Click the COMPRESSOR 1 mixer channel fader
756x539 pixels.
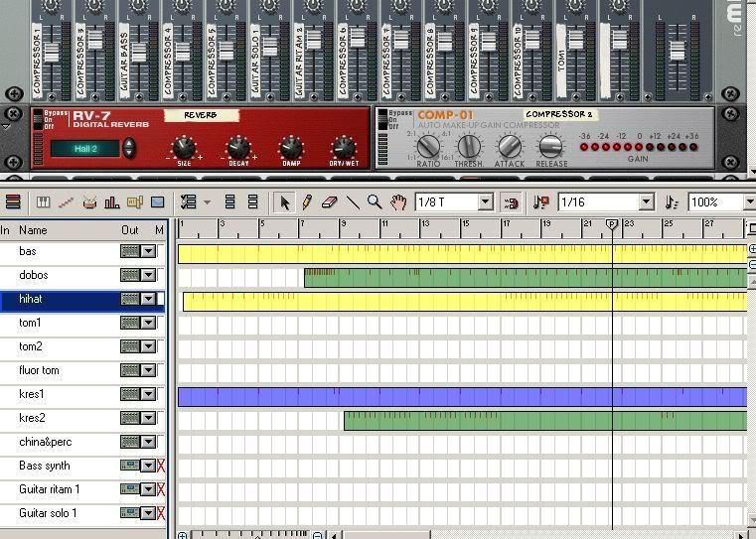[51, 52]
